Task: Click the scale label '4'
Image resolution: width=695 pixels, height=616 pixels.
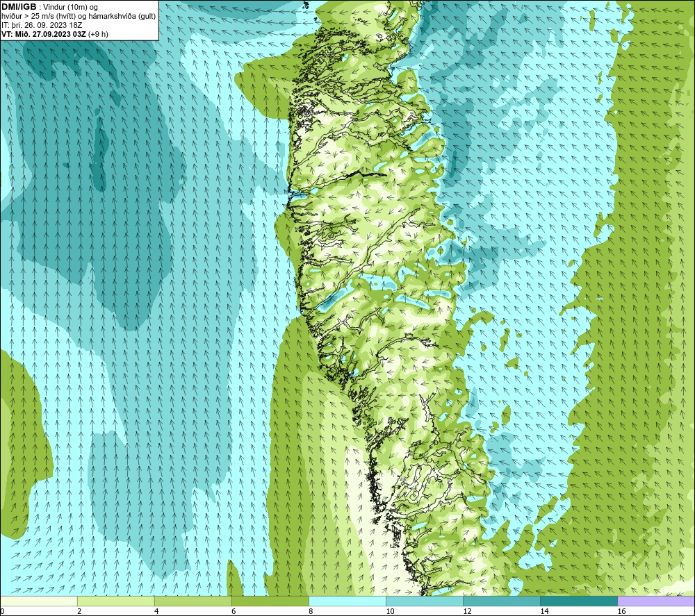Action: point(156,611)
